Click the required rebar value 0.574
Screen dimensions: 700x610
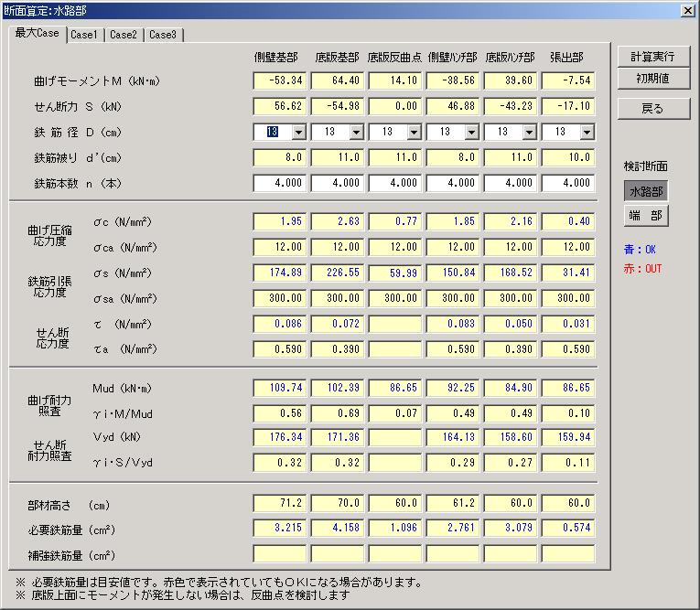point(568,528)
